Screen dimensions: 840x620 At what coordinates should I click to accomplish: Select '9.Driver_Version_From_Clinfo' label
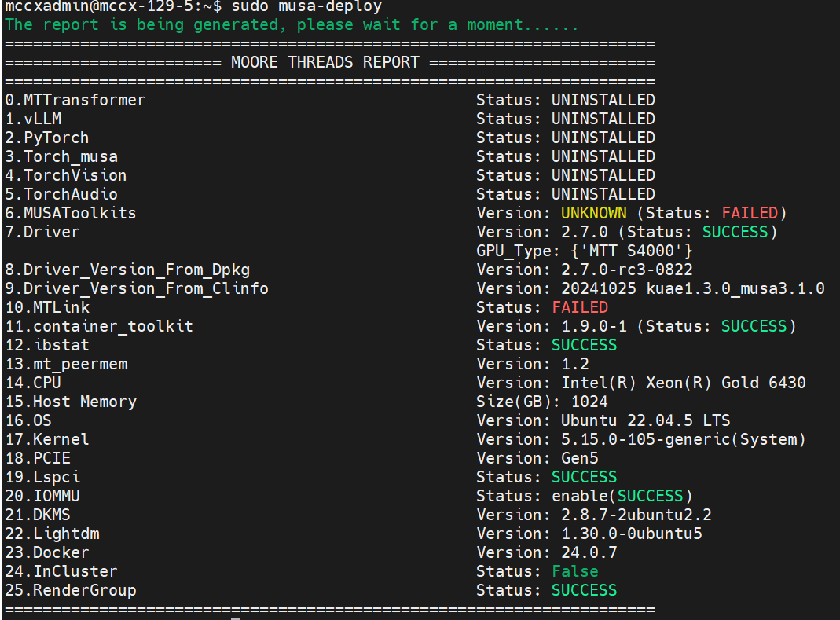click(137, 289)
